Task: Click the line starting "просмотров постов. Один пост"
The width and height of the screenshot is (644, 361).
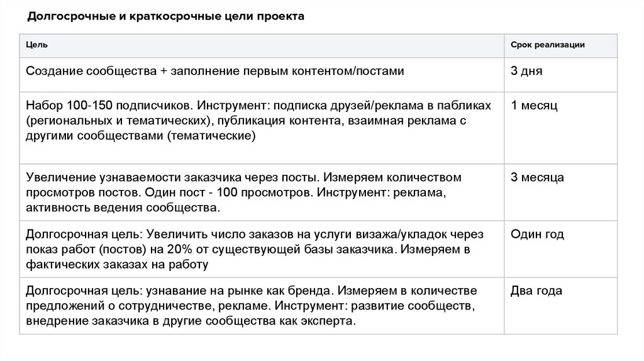Action: [236, 192]
